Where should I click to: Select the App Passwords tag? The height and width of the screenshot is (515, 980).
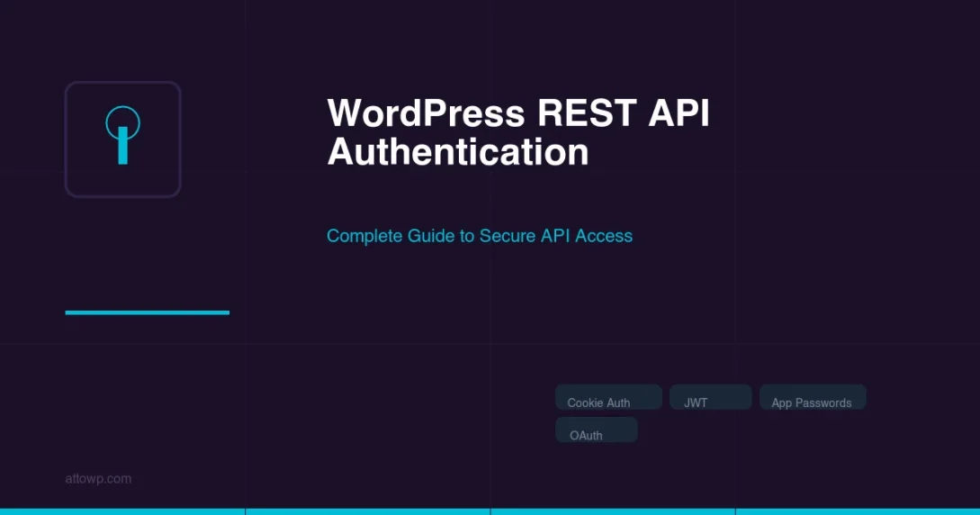point(813,397)
